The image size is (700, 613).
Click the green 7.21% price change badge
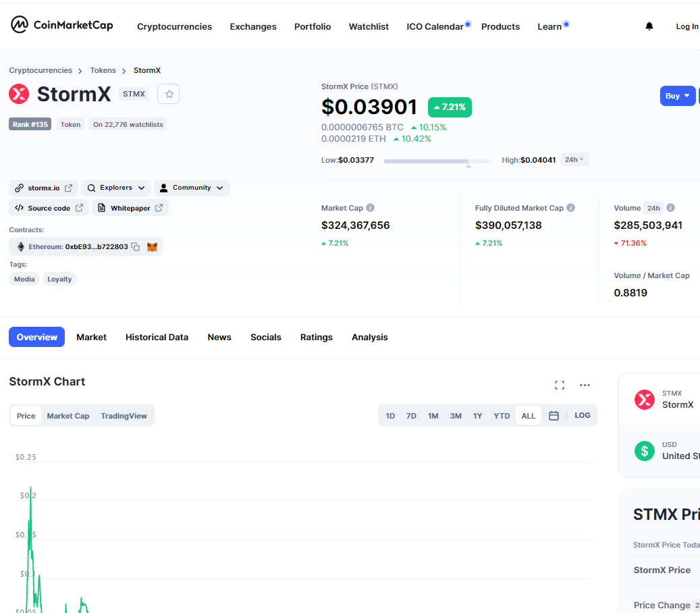[450, 107]
